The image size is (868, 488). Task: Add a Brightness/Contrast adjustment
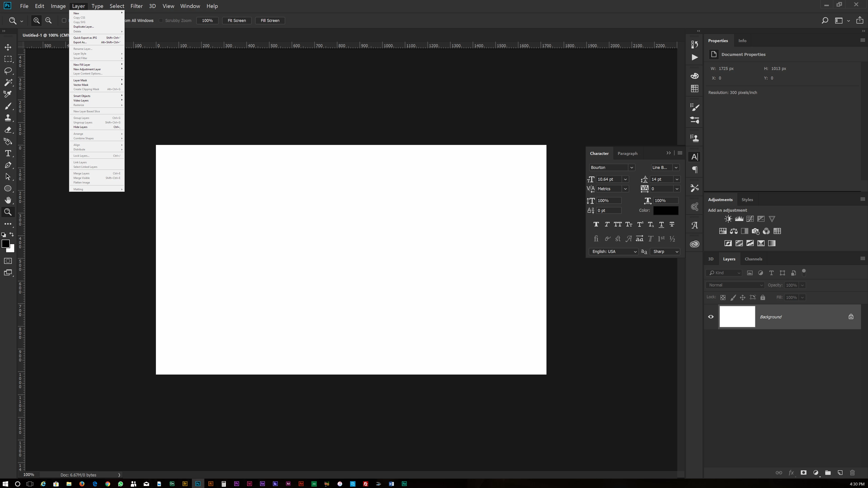coord(728,219)
